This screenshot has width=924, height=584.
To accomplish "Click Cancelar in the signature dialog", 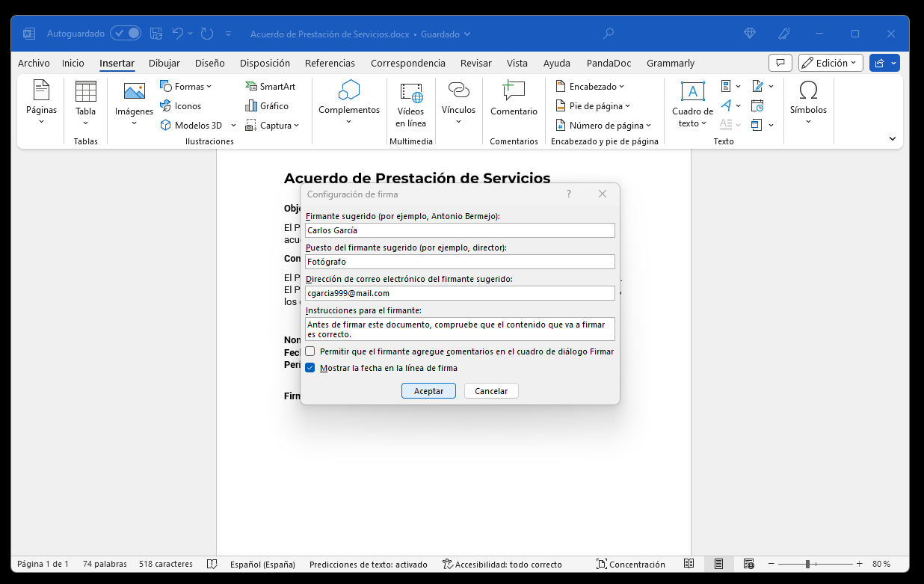I will (491, 391).
